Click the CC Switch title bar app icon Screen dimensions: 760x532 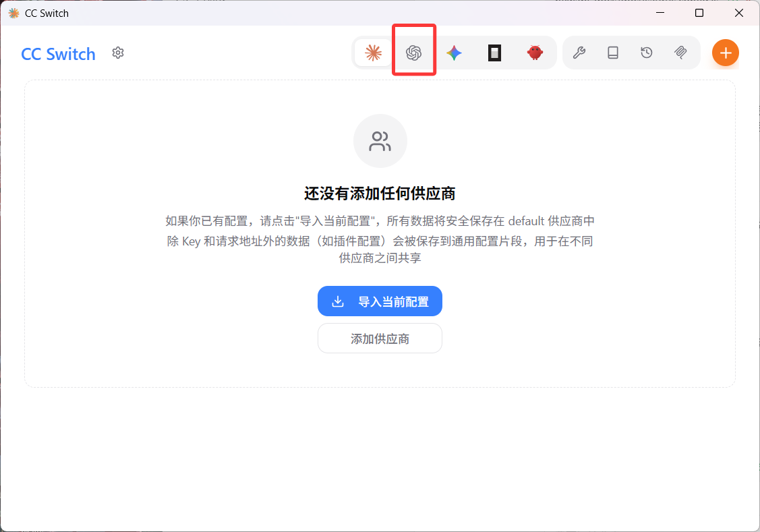[x=14, y=13]
